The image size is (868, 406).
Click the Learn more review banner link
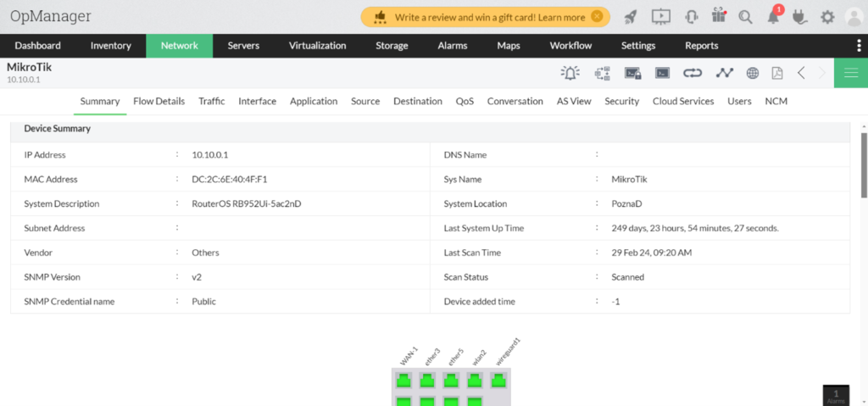(562, 17)
